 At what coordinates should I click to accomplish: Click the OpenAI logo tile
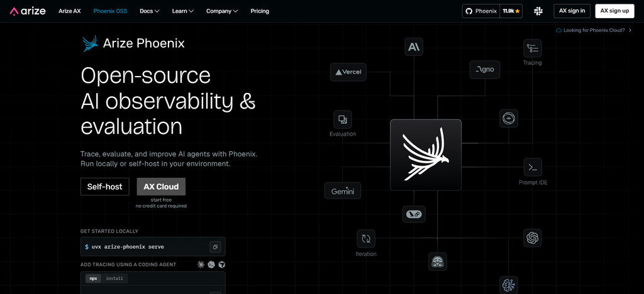(532, 238)
